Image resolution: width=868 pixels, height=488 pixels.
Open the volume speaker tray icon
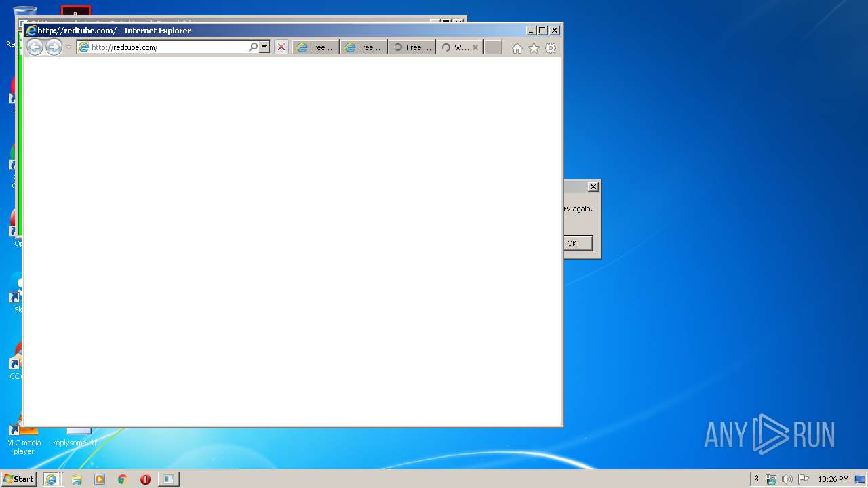787,479
